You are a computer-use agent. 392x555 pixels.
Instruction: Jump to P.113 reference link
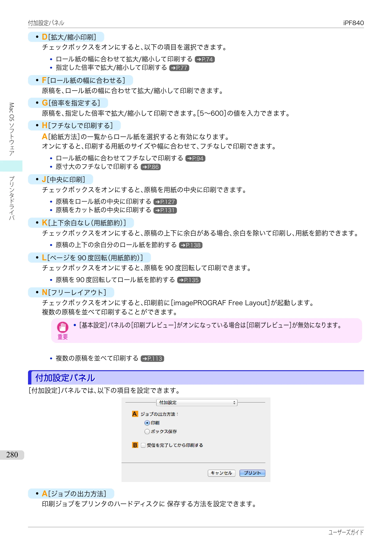point(152,358)
